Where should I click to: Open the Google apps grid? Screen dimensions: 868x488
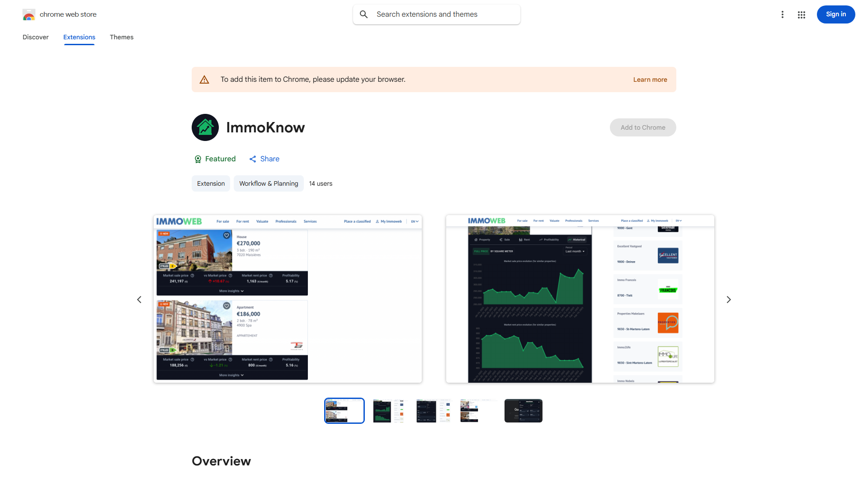click(802, 14)
